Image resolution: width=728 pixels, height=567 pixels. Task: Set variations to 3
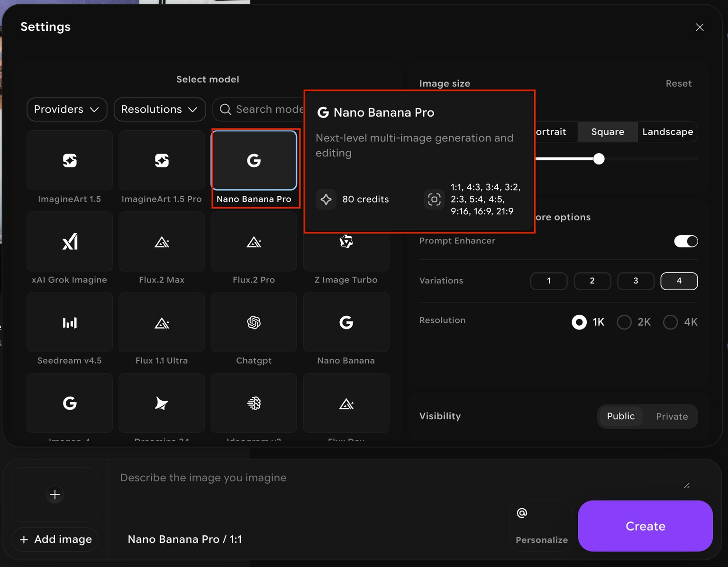click(x=636, y=281)
